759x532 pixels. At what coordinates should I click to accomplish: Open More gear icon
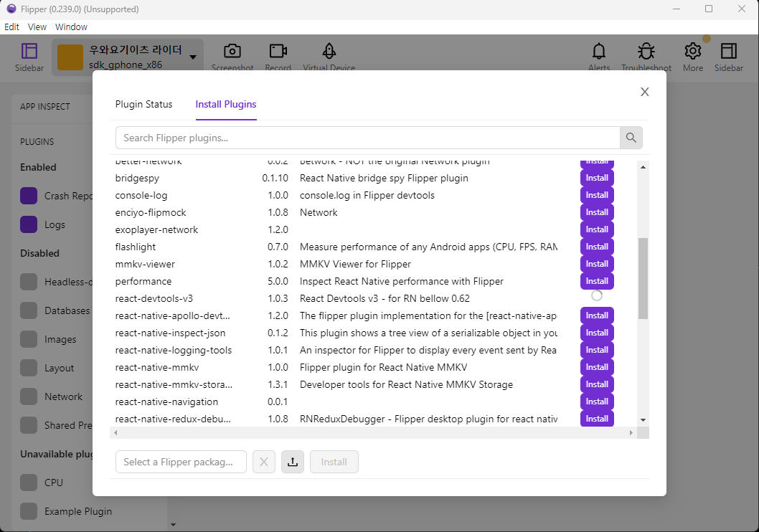(x=693, y=51)
